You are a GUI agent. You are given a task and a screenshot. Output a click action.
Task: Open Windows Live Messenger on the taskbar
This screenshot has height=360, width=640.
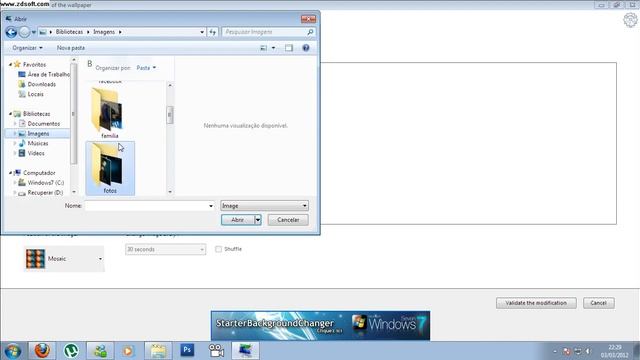(100, 351)
